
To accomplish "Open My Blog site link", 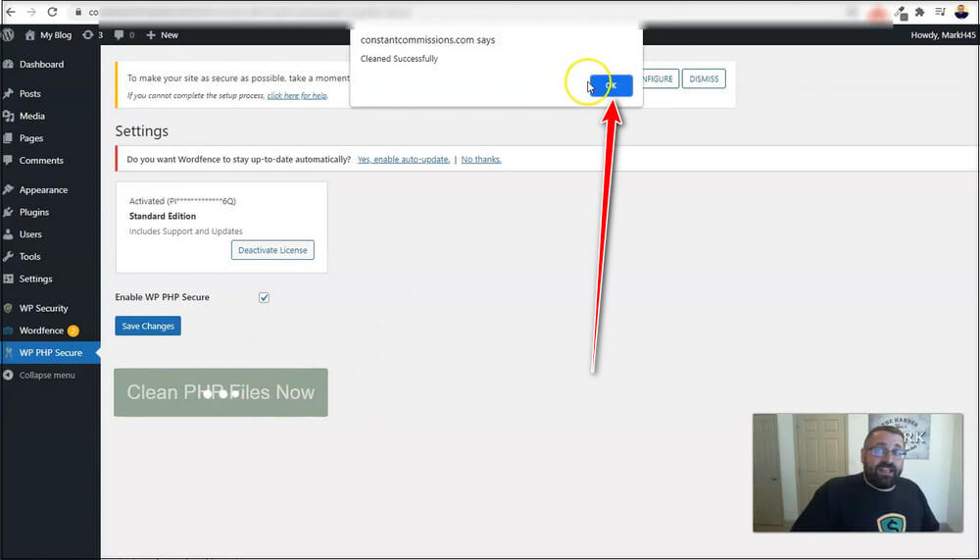I will [48, 35].
